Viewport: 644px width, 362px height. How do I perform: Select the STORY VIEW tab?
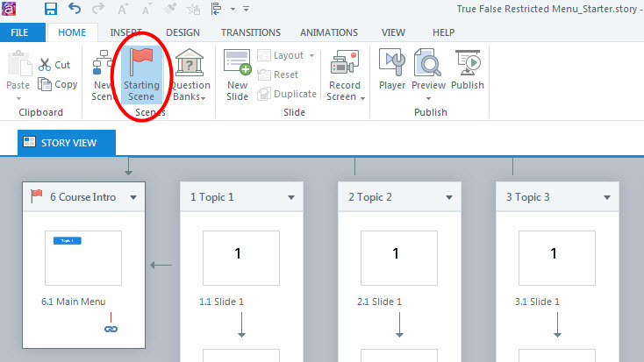pos(67,143)
